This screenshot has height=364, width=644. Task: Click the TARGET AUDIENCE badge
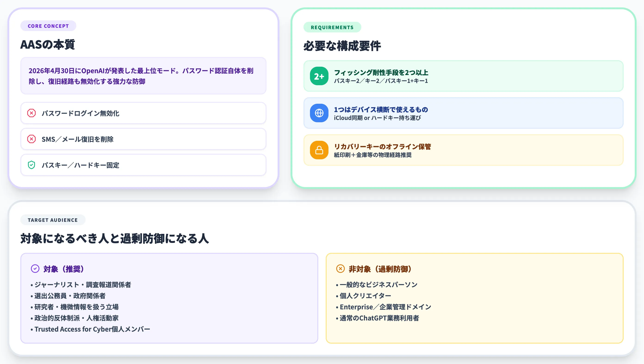[53, 220]
